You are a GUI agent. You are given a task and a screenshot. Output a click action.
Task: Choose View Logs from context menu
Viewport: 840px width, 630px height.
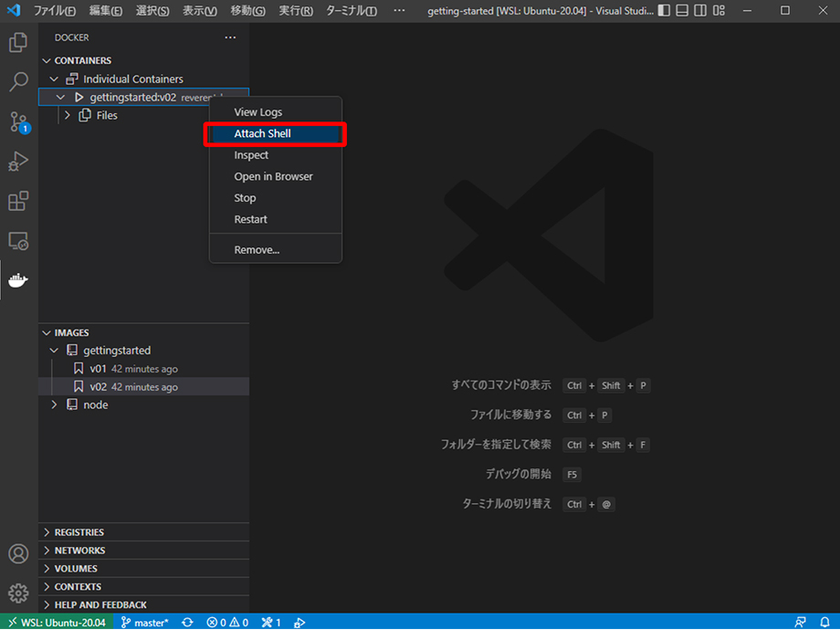coord(276,112)
